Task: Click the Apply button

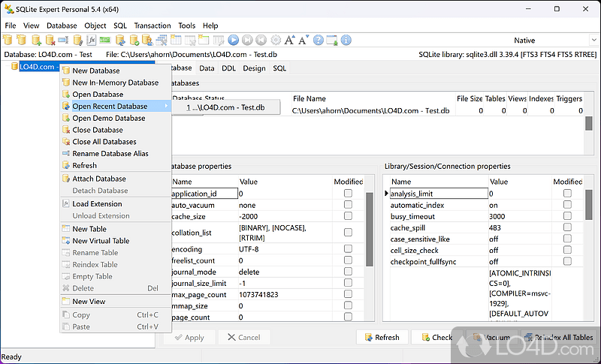Action: click(x=189, y=337)
